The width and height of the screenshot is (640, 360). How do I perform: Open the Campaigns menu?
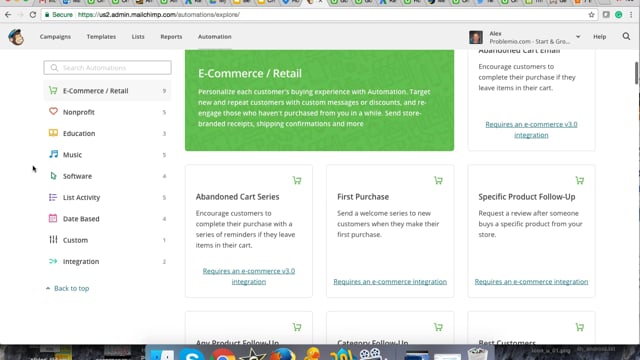coord(55,37)
